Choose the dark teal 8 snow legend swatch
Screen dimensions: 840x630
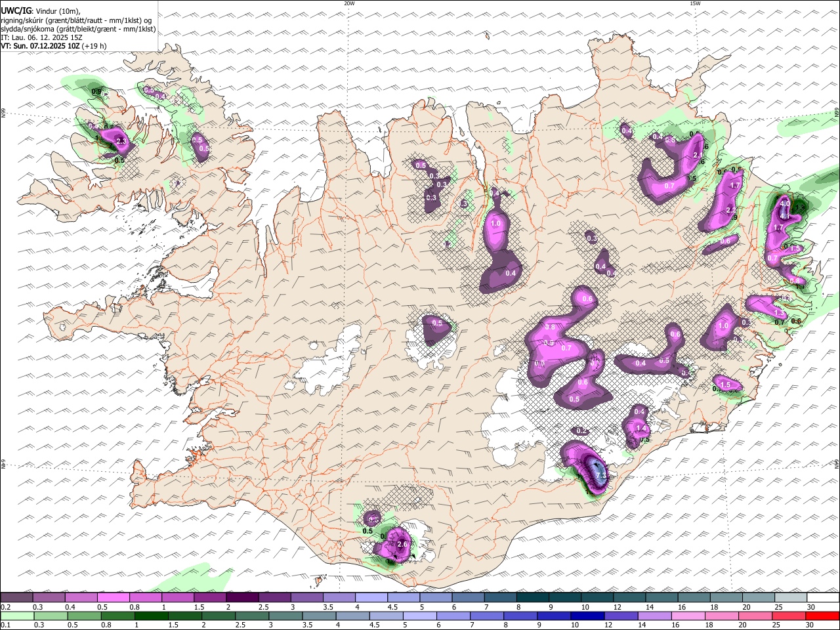click(532, 598)
